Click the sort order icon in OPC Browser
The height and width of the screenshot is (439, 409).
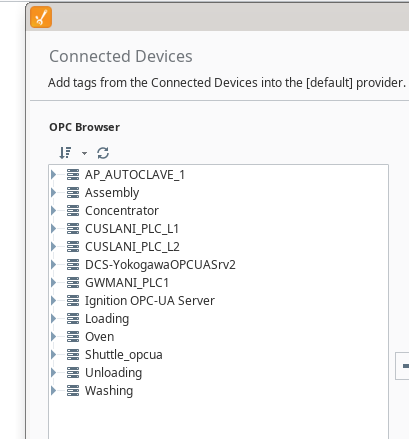tap(65, 153)
